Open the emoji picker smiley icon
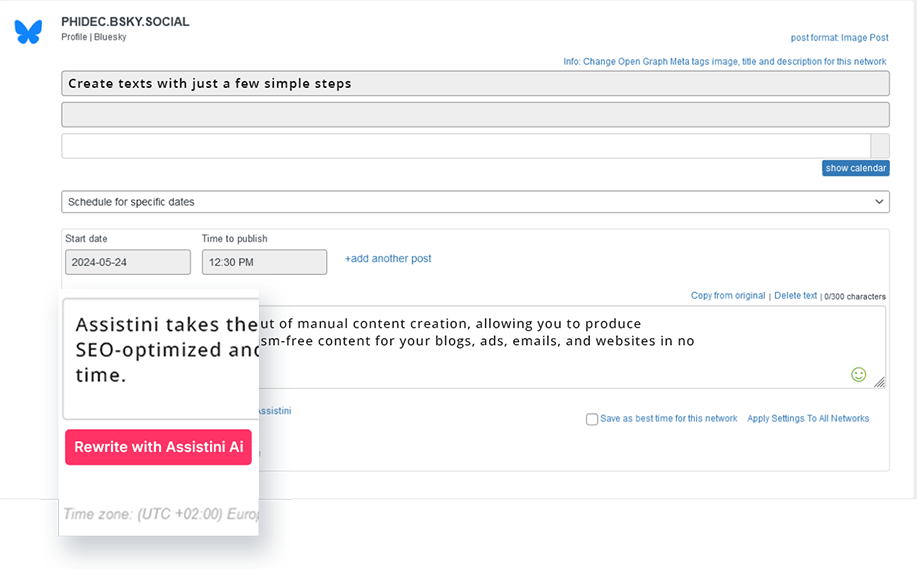917x569 pixels. tap(859, 374)
